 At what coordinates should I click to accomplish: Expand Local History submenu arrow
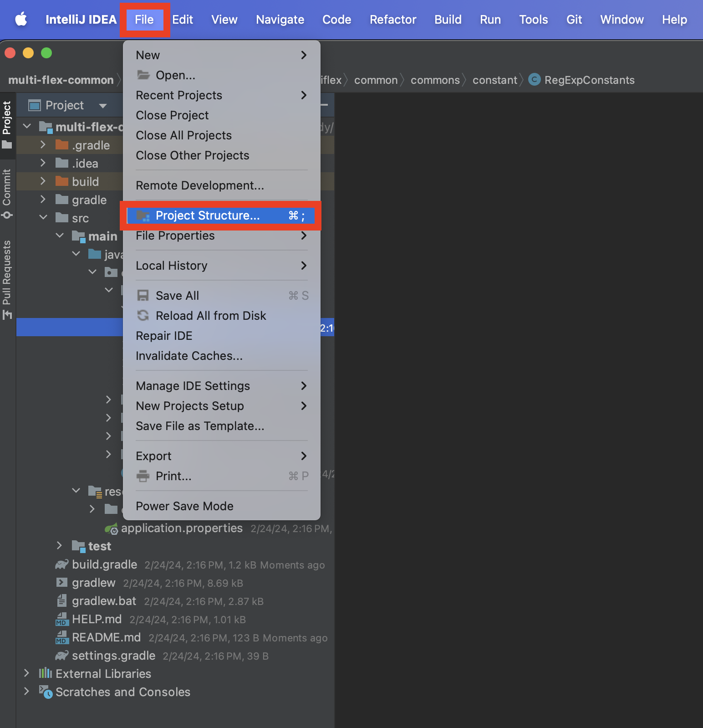[304, 266]
